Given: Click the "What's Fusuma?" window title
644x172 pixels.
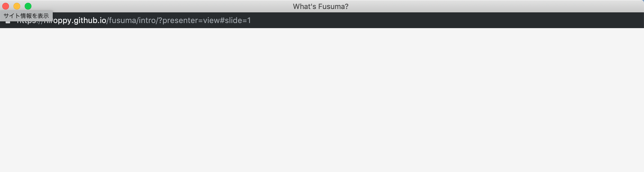Looking at the screenshot, I should coord(321,6).
